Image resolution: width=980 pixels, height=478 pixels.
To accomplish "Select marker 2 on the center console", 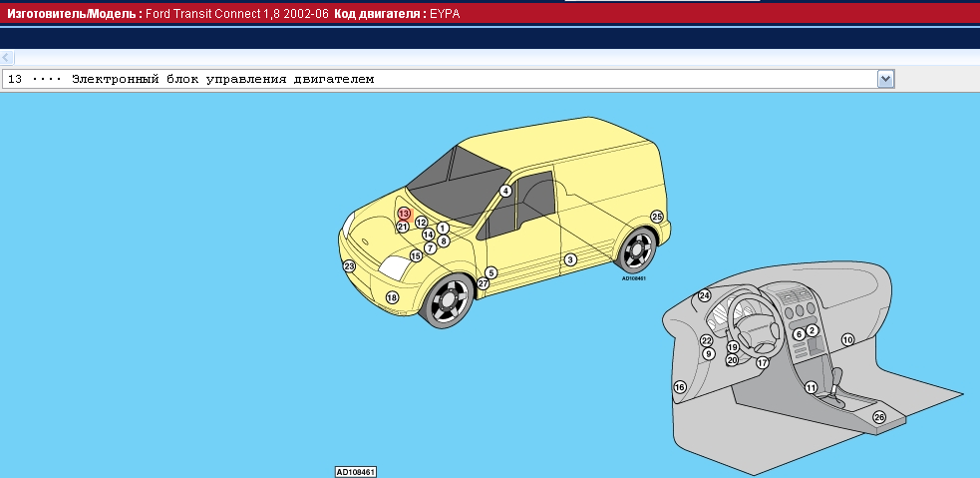I will pyautogui.click(x=812, y=330).
